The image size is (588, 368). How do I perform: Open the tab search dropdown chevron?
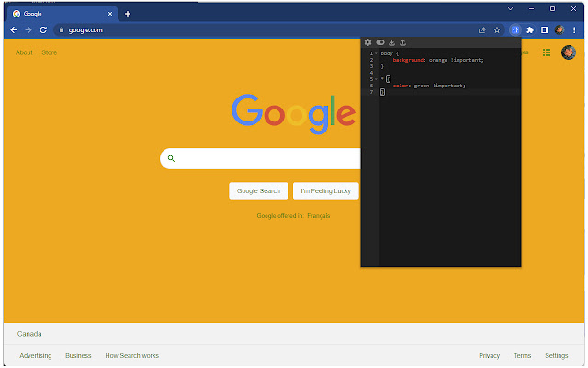[x=511, y=8]
